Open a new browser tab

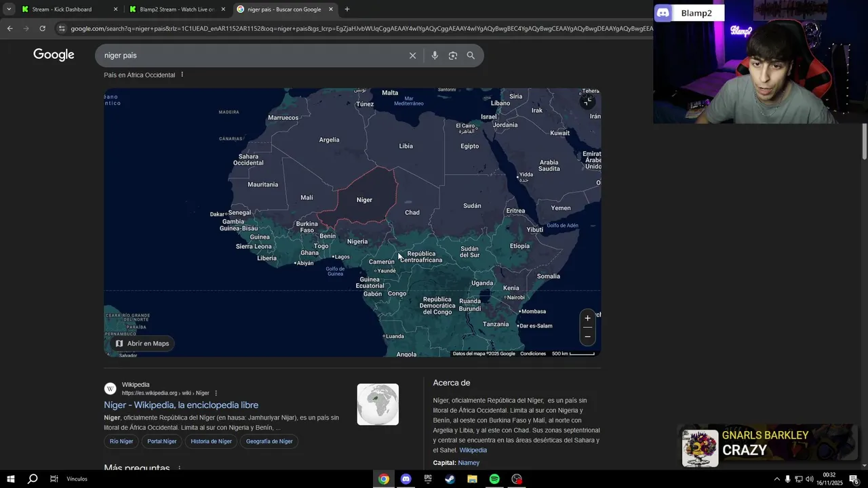(347, 9)
